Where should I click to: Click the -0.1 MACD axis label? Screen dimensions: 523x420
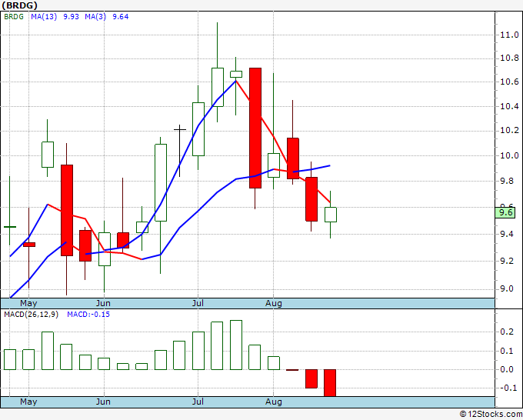coord(507,388)
